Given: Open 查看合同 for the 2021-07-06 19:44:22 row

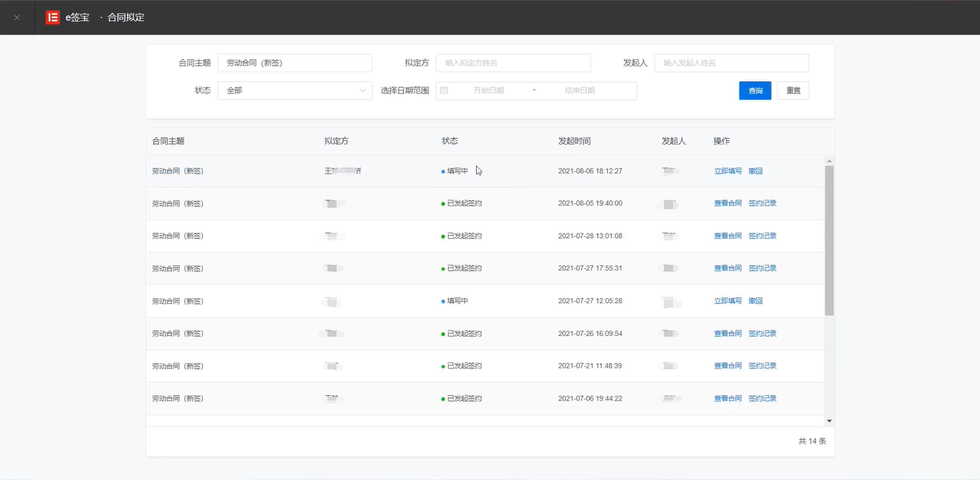Looking at the screenshot, I should tap(728, 399).
